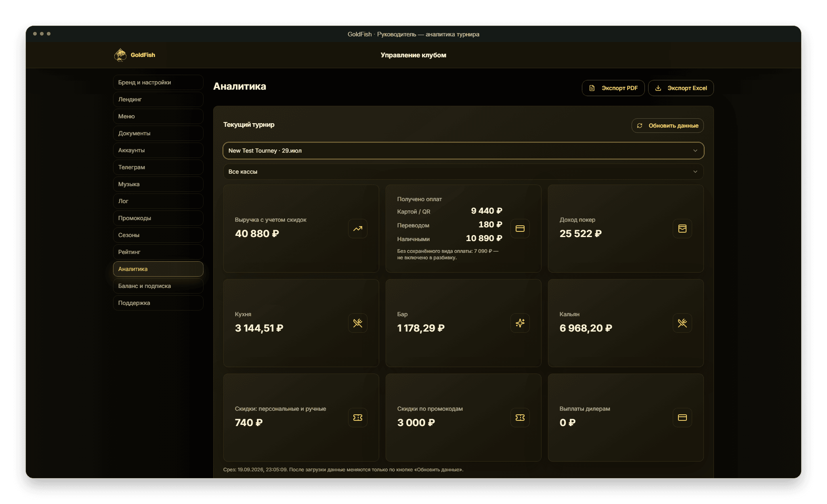
Task: Go to Поддержка section
Action: click(158, 303)
